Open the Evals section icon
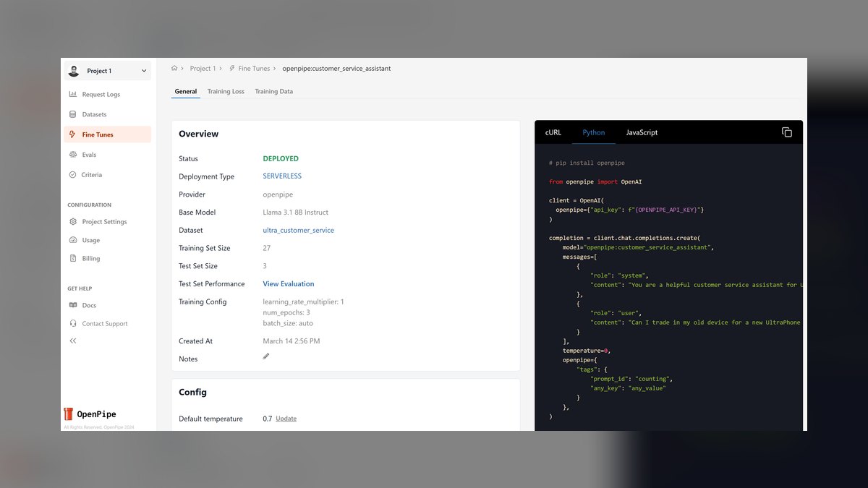This screenshot has width=868, height=488. [x=72, y=155]
